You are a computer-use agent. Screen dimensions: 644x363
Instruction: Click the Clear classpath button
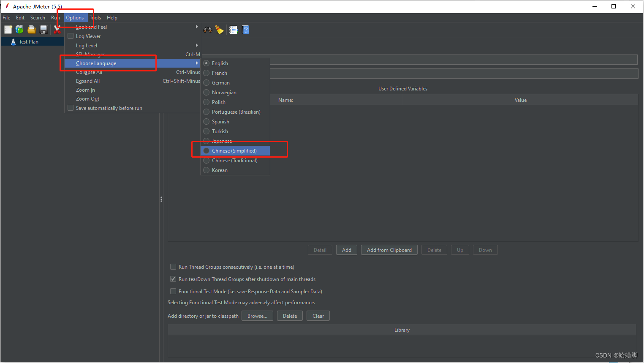pyautogui.click(x=318, y=316)
